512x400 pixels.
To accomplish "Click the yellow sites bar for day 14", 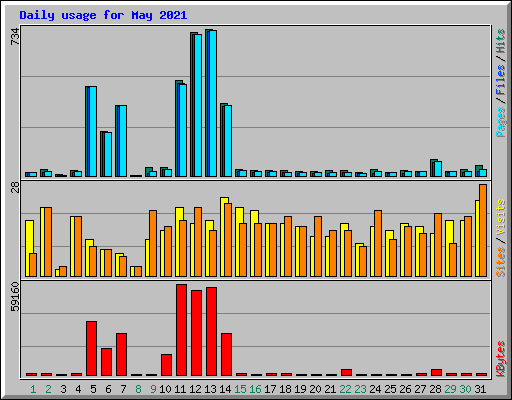I will pyautogui.click(x=223, y=237).
